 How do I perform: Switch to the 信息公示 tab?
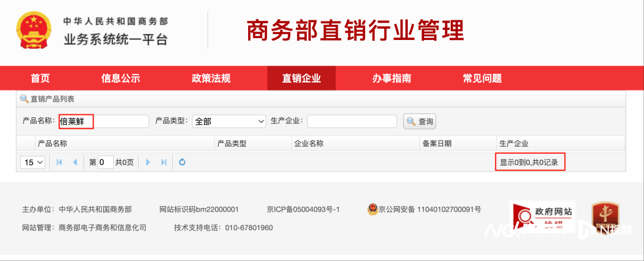(120, 78)
